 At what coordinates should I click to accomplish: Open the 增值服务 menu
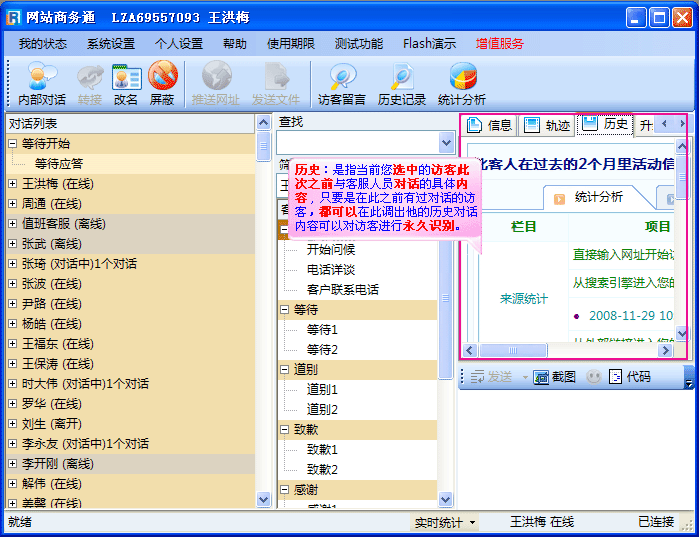coord(499,44)
